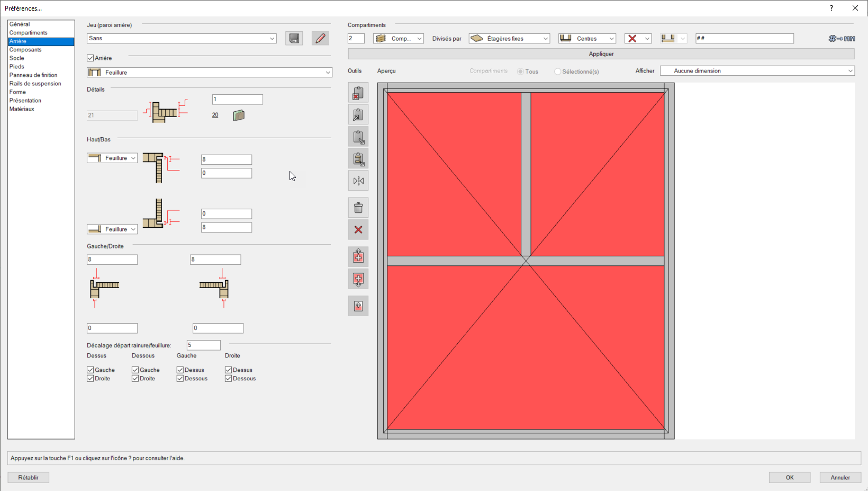Open the Matériaux preferences page
868x491 pixels.
click(x=22, y=109)
